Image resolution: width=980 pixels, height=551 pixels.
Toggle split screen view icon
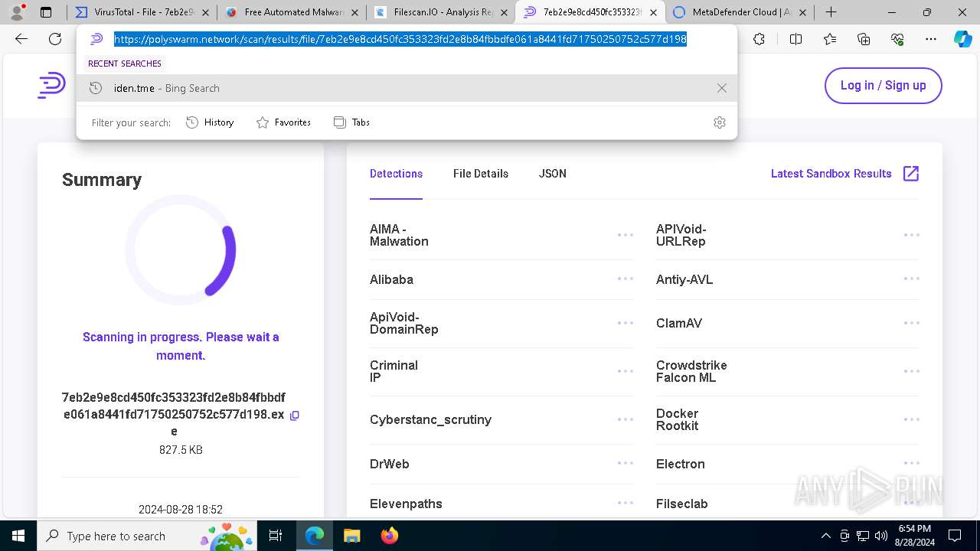[x=795, y=40]
